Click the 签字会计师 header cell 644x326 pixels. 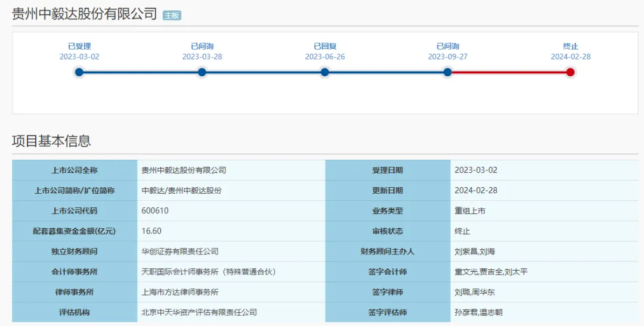point(388,272)
